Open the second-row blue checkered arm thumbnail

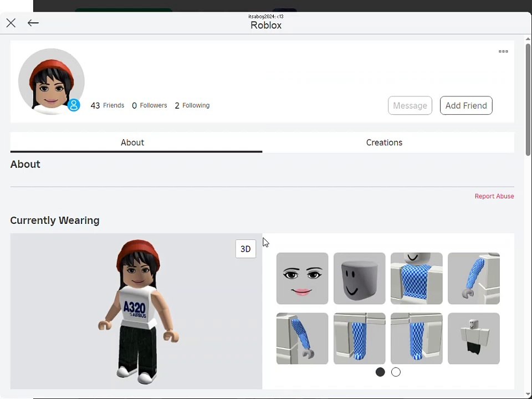coord(303,338)
